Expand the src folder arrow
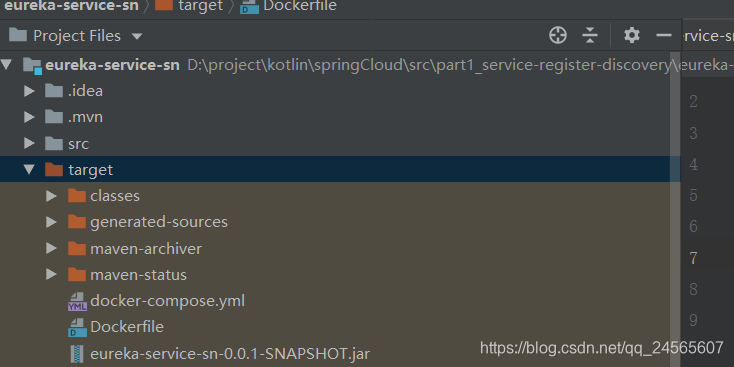734x367 pixels. pyautogui.click(x=29, y=143)
